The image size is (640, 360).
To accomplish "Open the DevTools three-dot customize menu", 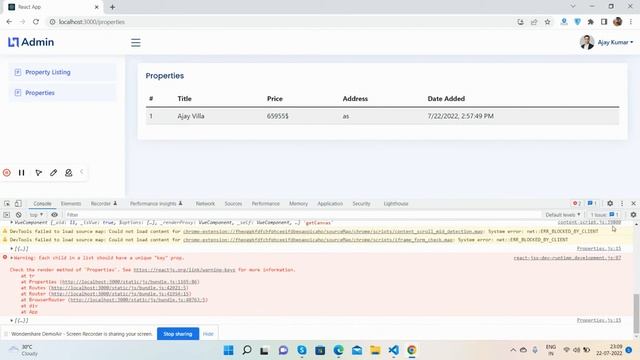I will pyautogui.click(x=622, y=203).
